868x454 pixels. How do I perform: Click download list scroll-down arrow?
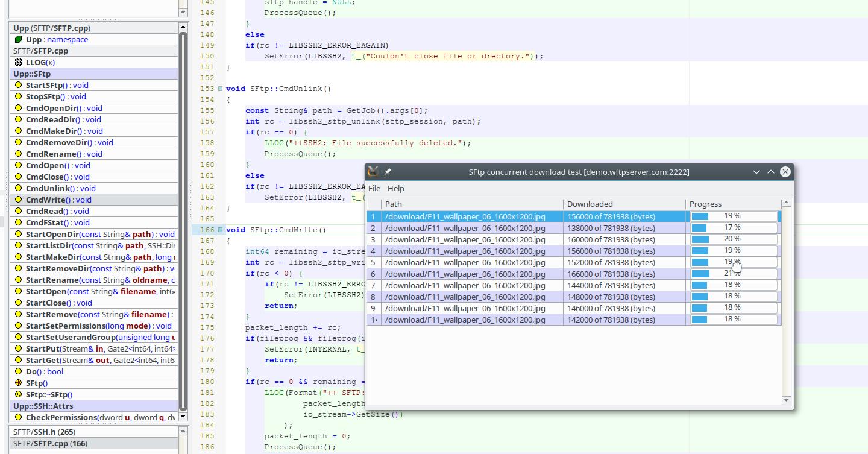[x=786, y=400]
